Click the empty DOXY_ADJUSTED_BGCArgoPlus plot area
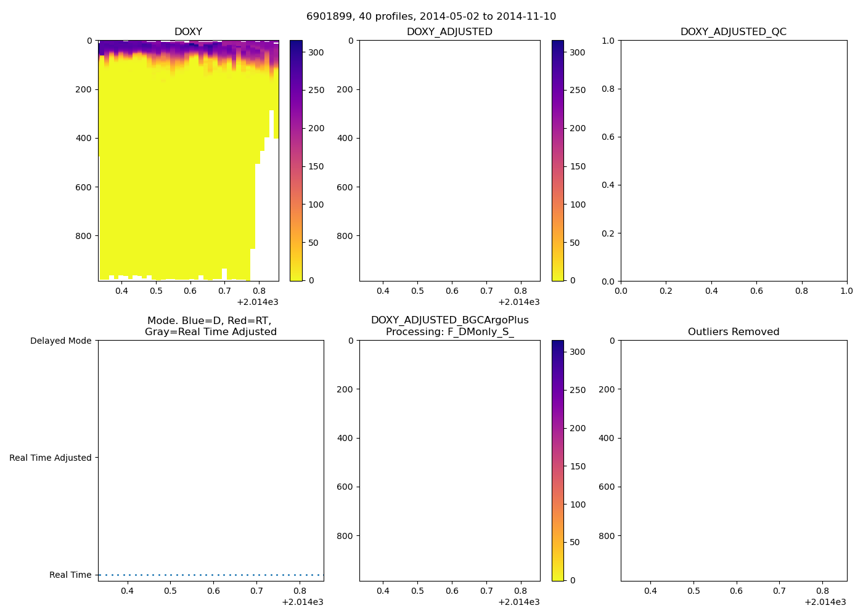 pos(449,460)
